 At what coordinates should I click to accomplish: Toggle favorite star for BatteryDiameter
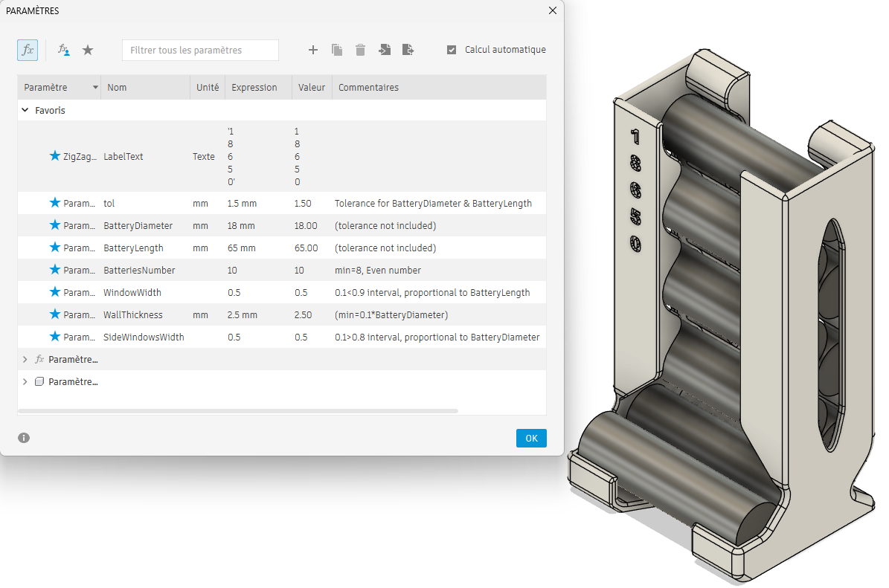tap(55, 225)
